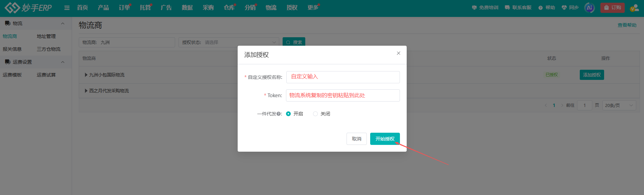Open the 广告 menu
Image resolution: width=644 pixels, height=195 pixels.
click(x=166, y=7)
